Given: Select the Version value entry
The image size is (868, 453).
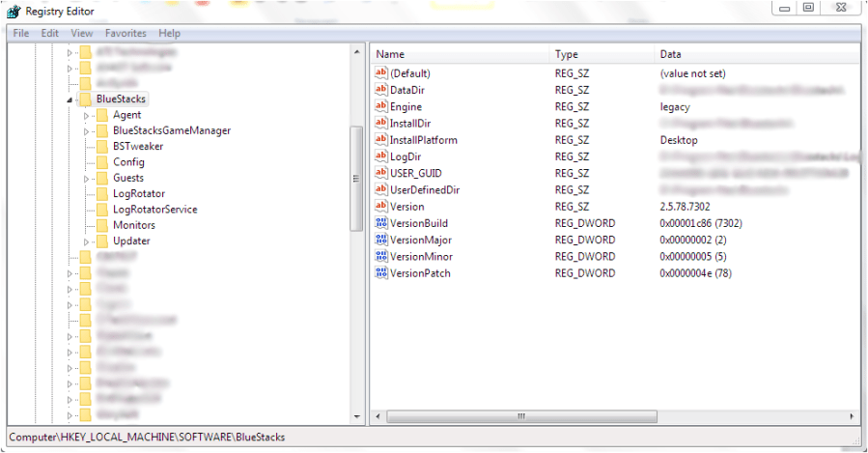Looking at the screenshot, I should point(406,207).
